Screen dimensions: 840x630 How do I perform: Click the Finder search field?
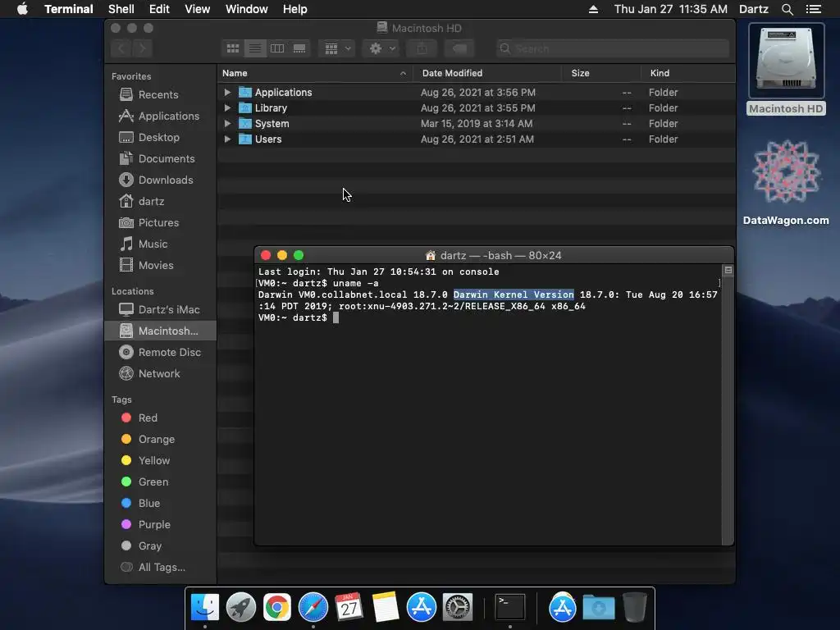[613, 48]
